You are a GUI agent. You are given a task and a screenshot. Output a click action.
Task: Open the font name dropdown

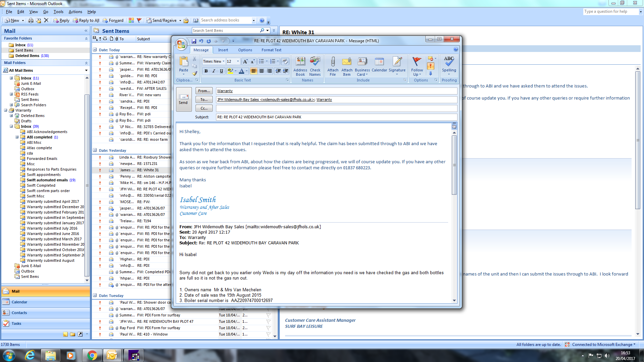click(223, 61)
